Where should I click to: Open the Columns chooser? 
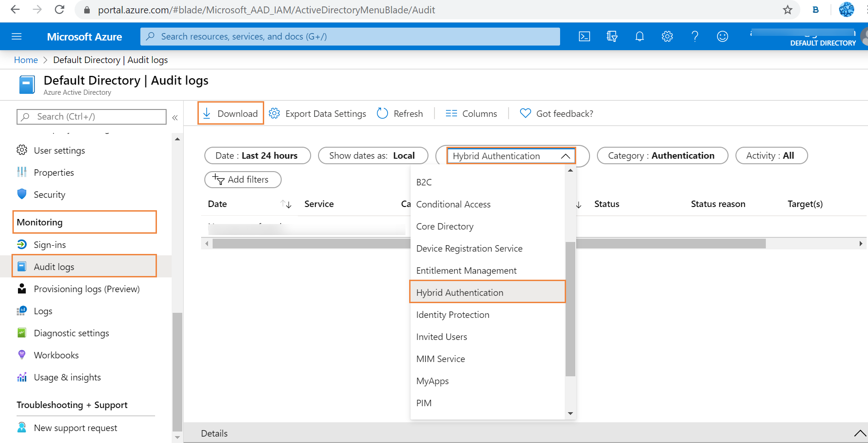(471, 113)
